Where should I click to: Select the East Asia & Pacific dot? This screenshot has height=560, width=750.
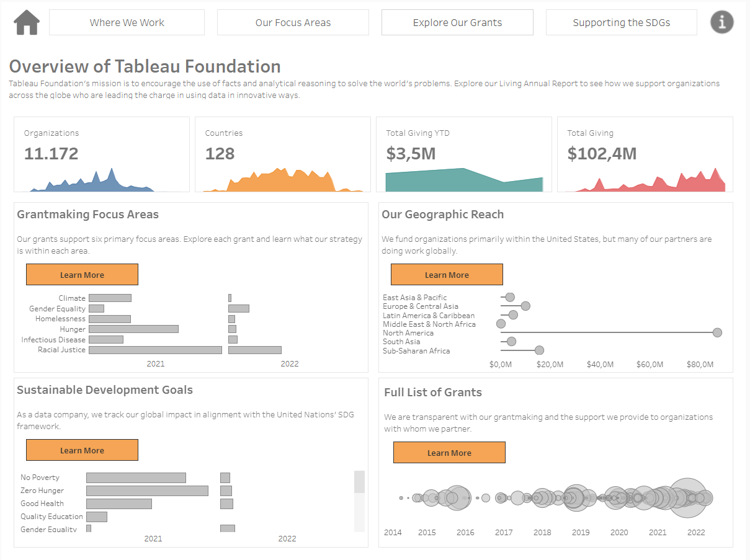click(510, 297)
